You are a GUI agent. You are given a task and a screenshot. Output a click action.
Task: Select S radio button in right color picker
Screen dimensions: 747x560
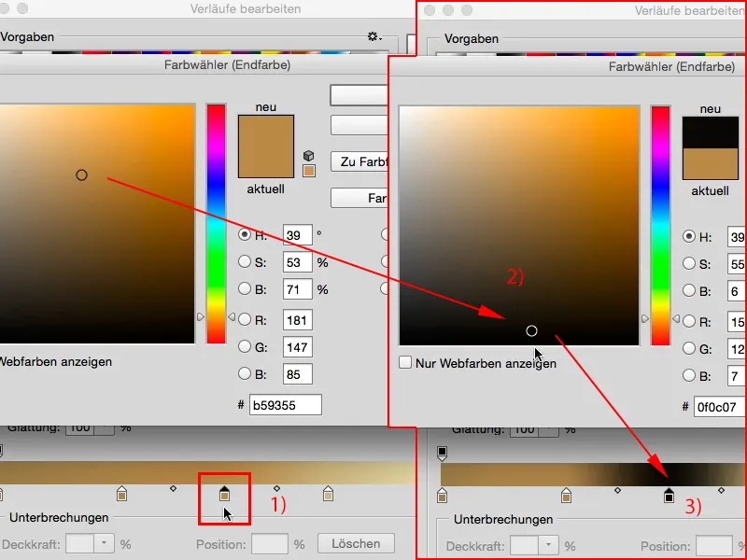tap(689, 263)
